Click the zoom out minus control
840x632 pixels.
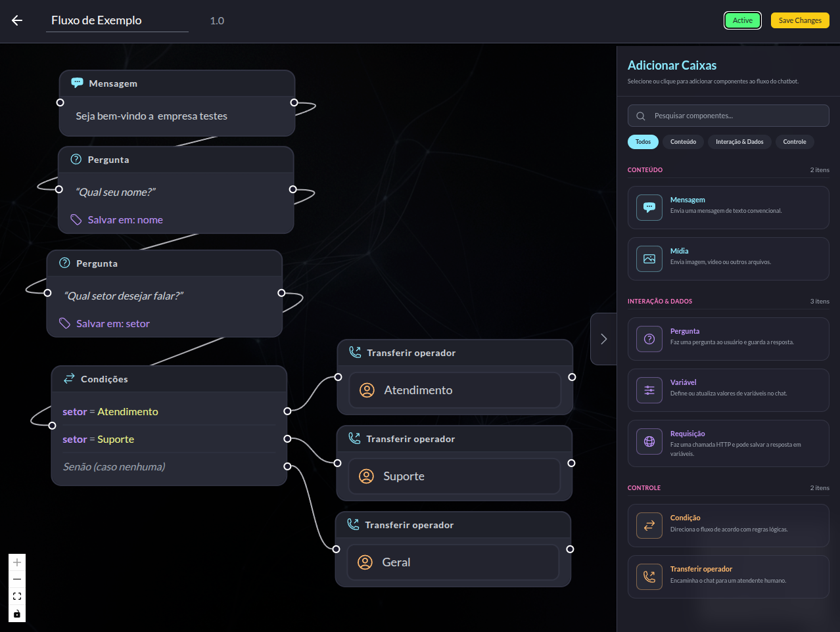pyautogui.click(x=17, y=579)
